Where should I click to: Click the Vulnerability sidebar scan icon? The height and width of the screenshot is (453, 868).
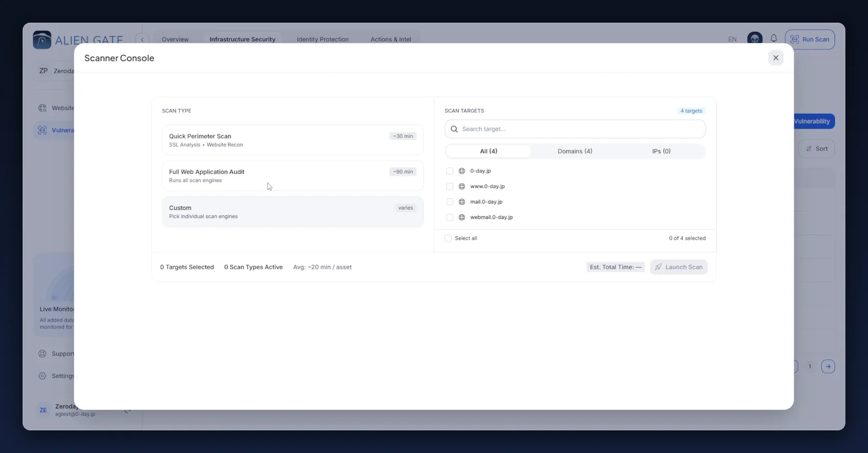[42, 130]
